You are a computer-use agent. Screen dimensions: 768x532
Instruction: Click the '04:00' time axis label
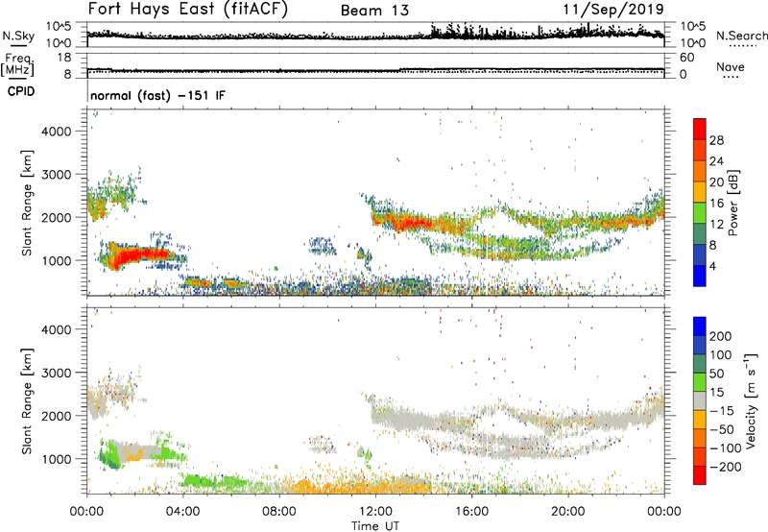click(x=183, y=512)
